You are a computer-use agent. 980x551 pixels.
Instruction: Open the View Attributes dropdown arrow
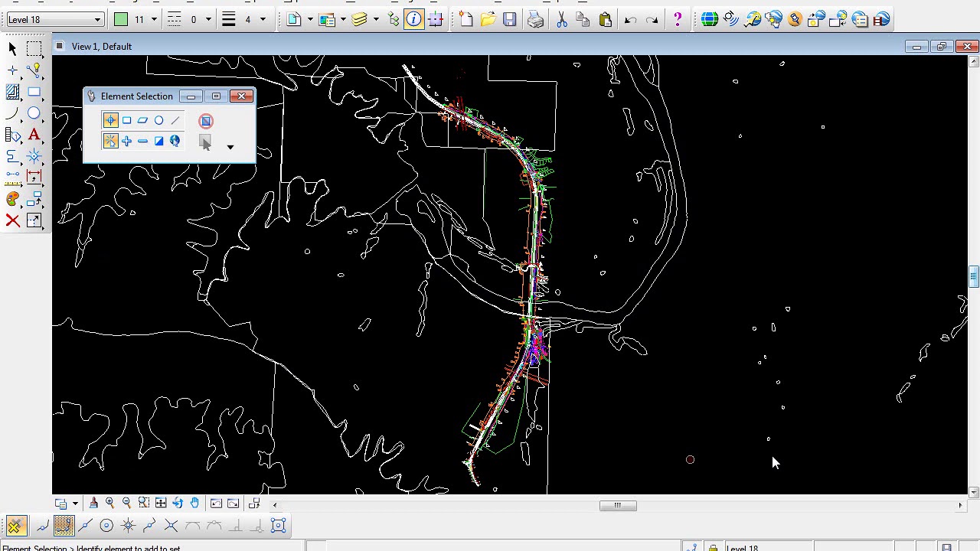(75, 504)
